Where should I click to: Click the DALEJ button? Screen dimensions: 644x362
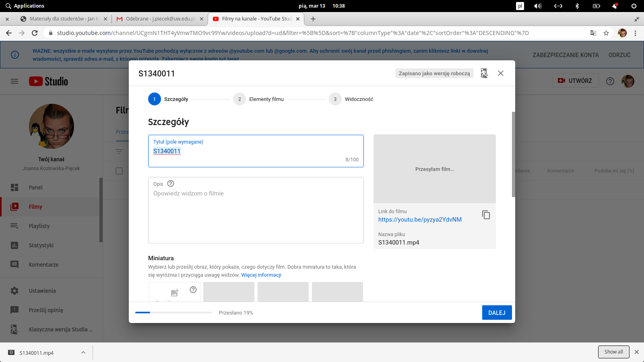[497, 313]
